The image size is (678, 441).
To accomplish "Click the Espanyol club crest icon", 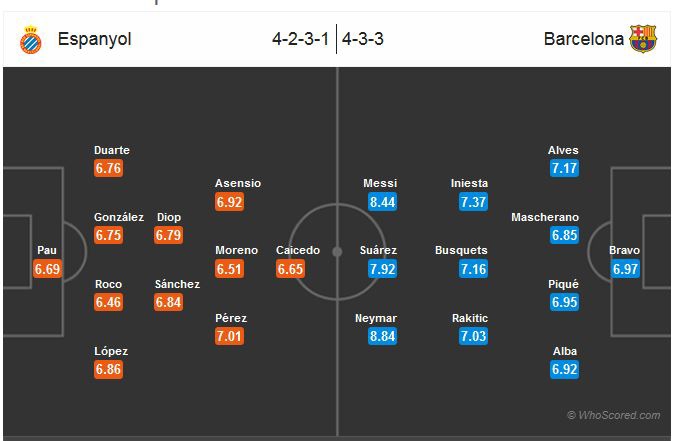I will [x=30, y=40].
